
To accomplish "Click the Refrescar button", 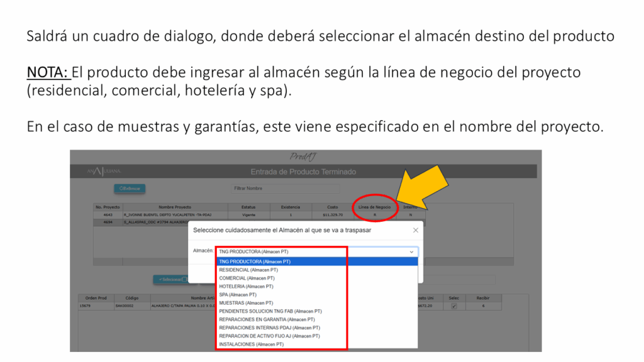I will click(x=130, y=188).
